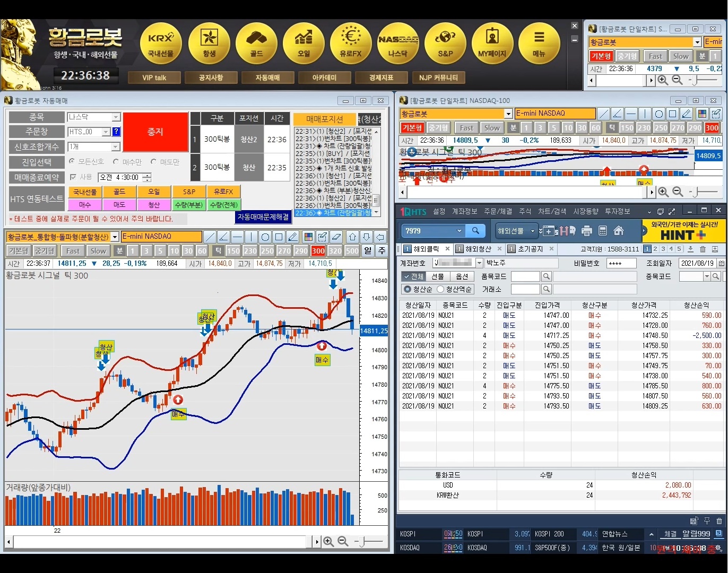This screenshot has width=728, height=573.
Task: Click red 중지 stop button
Action: click(x=155, y=132)
